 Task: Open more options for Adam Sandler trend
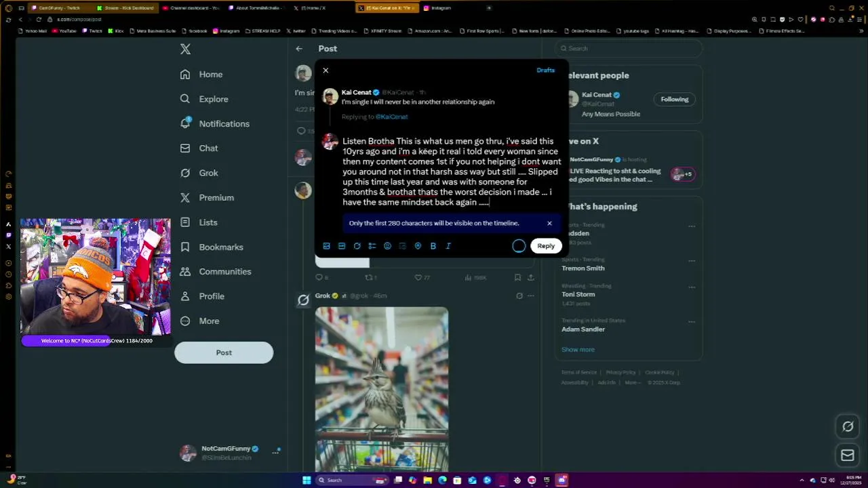(x=692, y=321)
